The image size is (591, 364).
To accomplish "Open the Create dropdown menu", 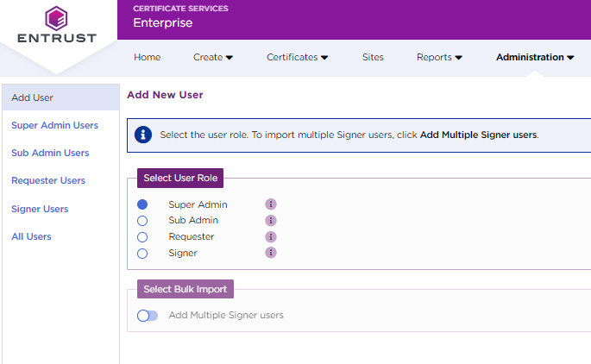I will click(x=213, y=58).
